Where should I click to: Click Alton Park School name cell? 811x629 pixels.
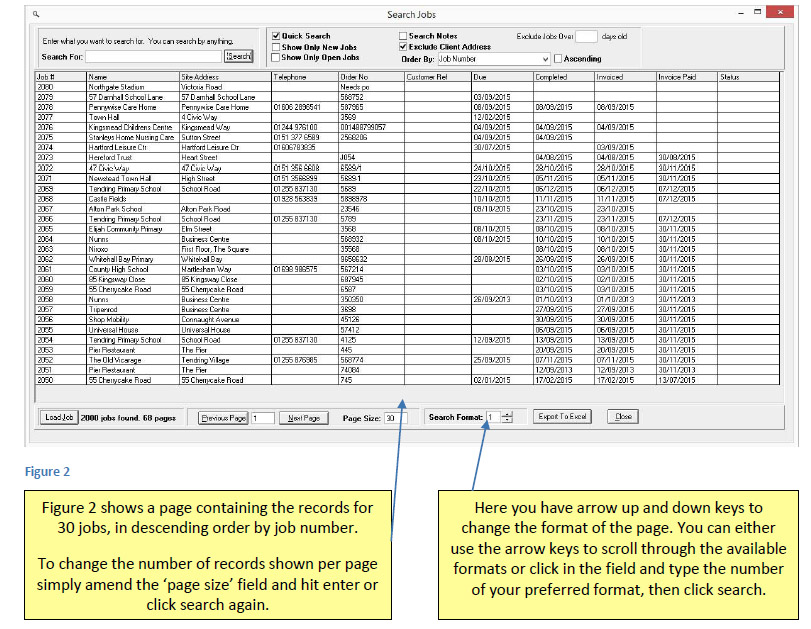coord(133,209)
